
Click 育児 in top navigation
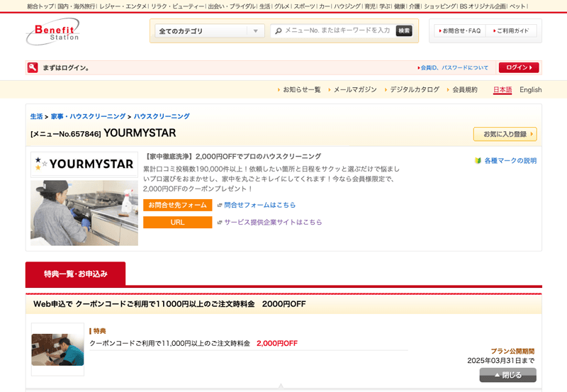pos(370,6)
